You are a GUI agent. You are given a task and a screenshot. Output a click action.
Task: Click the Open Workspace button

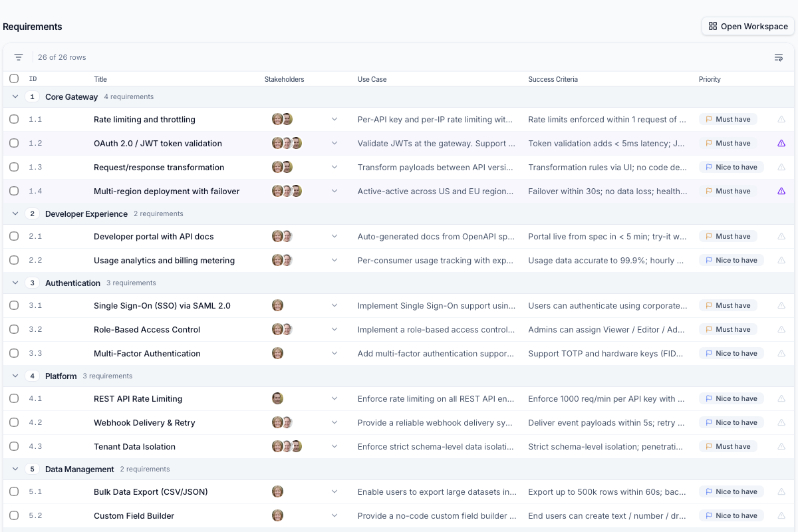click(748, 26)
